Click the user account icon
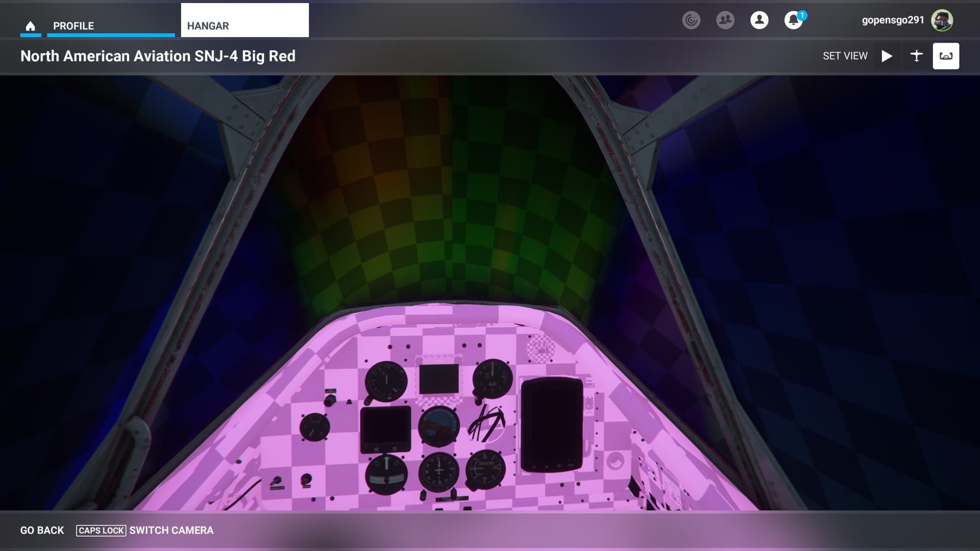The image size is (980, 551). click(759, 20)
